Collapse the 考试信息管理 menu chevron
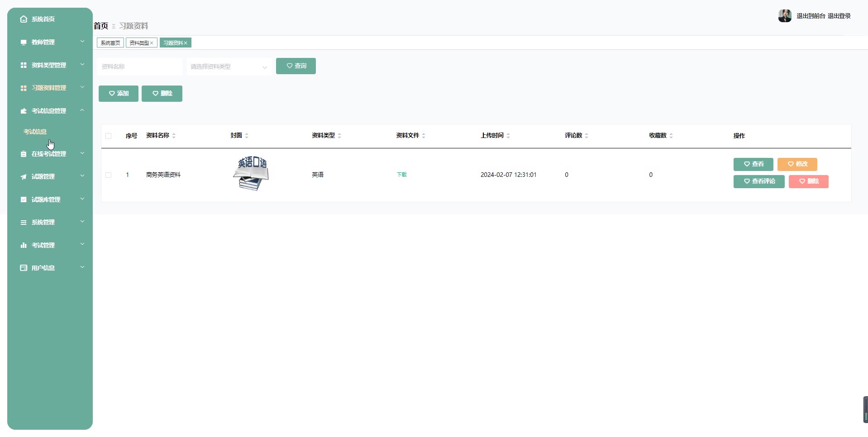 click(x=82, y=110)
